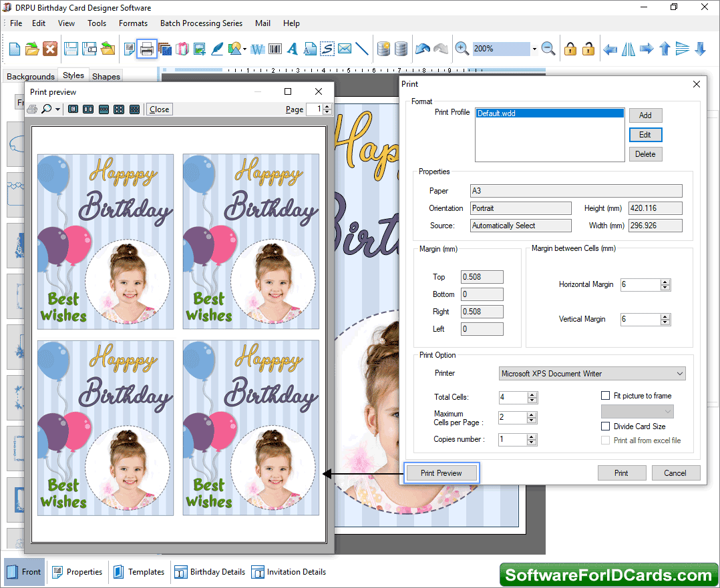Viewport: 720px width, 588px height.
Task: Select the feather pen signature tool
Action: click(217, 49)
